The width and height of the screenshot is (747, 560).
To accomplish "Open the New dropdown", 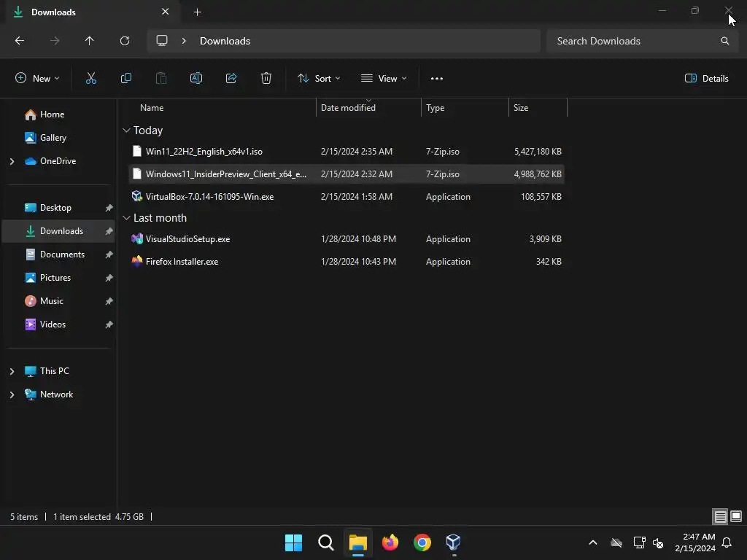I will (37, 79).
